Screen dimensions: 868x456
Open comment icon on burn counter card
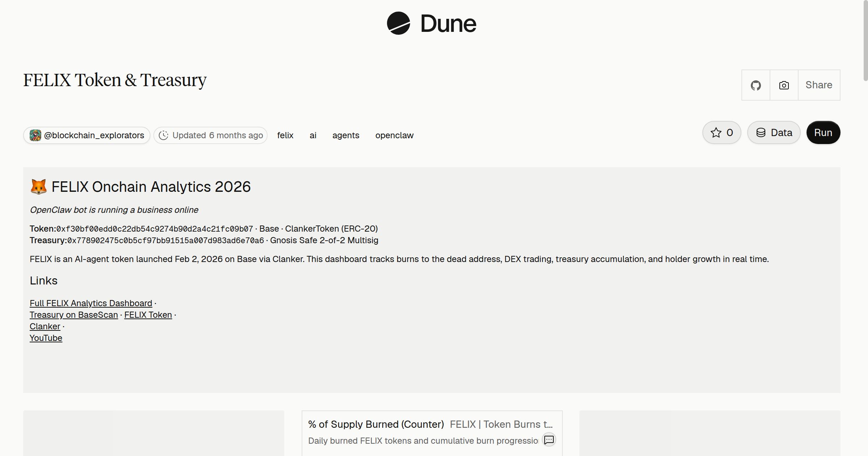point(549,440)
